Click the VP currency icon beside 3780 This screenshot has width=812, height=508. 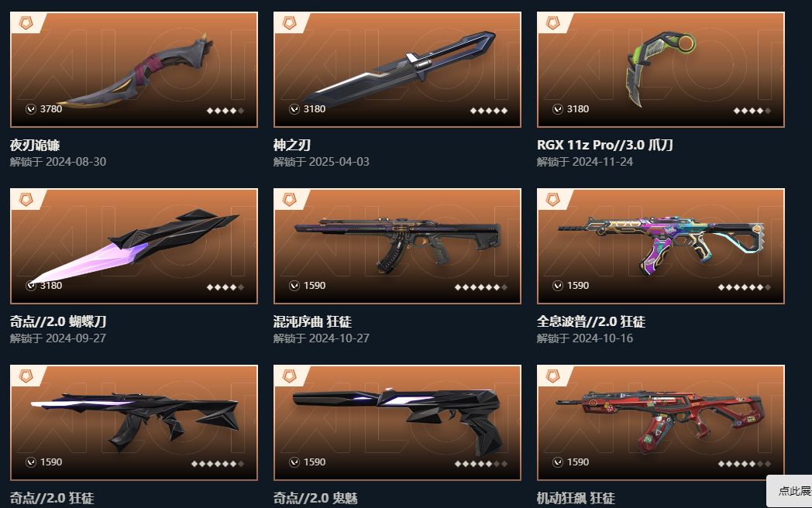[x=31, y=108]
